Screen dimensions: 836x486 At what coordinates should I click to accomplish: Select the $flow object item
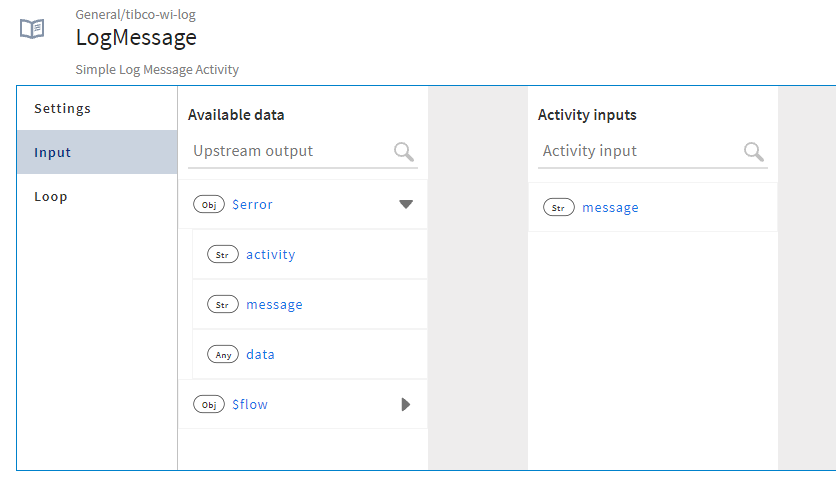250,404
